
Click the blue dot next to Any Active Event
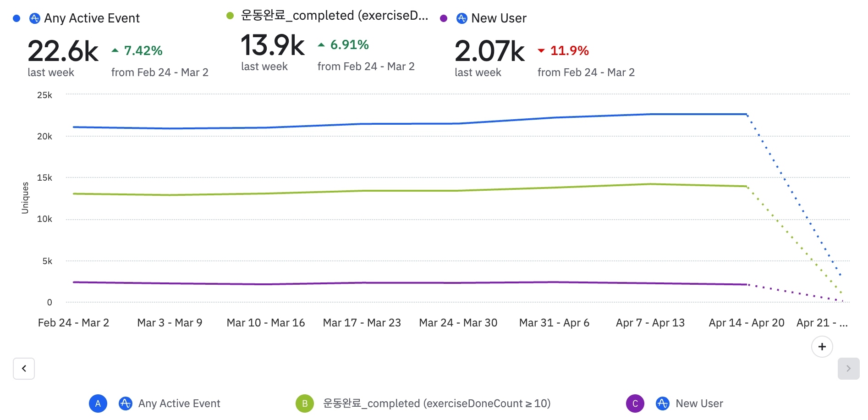click(x=17, y=18)
